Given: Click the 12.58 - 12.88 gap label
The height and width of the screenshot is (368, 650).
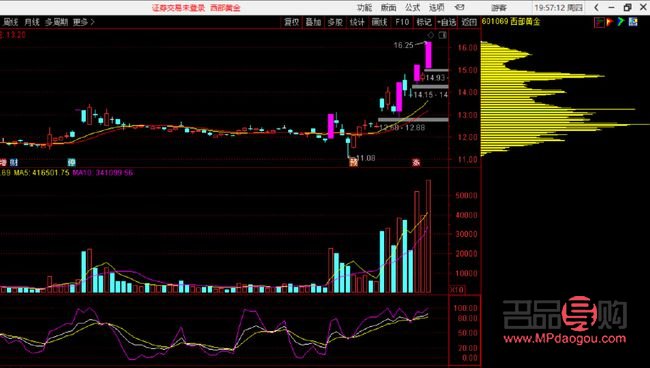Looking at the screenshot, I should [402, 128].
